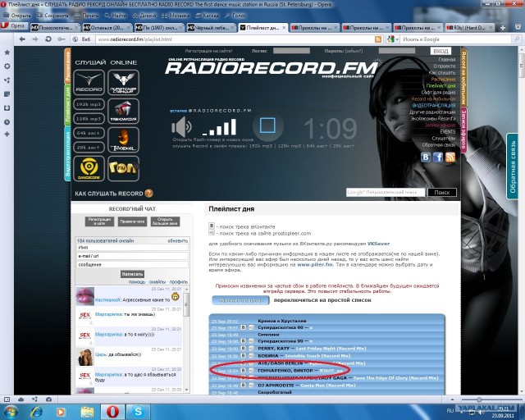The height and width of the screenshot is (420, 525).
Task: Click the Печать toolbar button
Action: point(86,16)
